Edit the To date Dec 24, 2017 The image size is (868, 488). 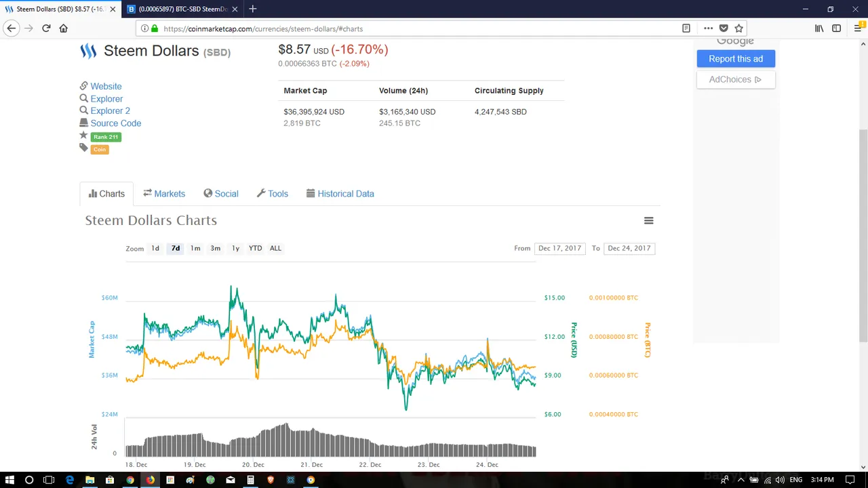pyautogui.click(x=629, y=248)
